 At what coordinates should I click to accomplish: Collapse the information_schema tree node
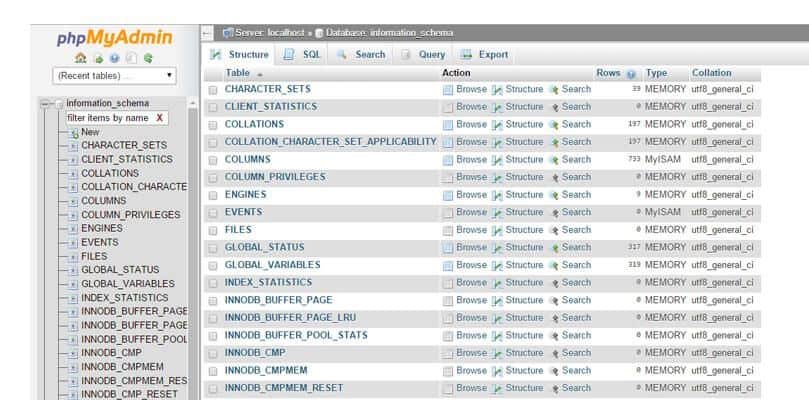click(45, 104)
